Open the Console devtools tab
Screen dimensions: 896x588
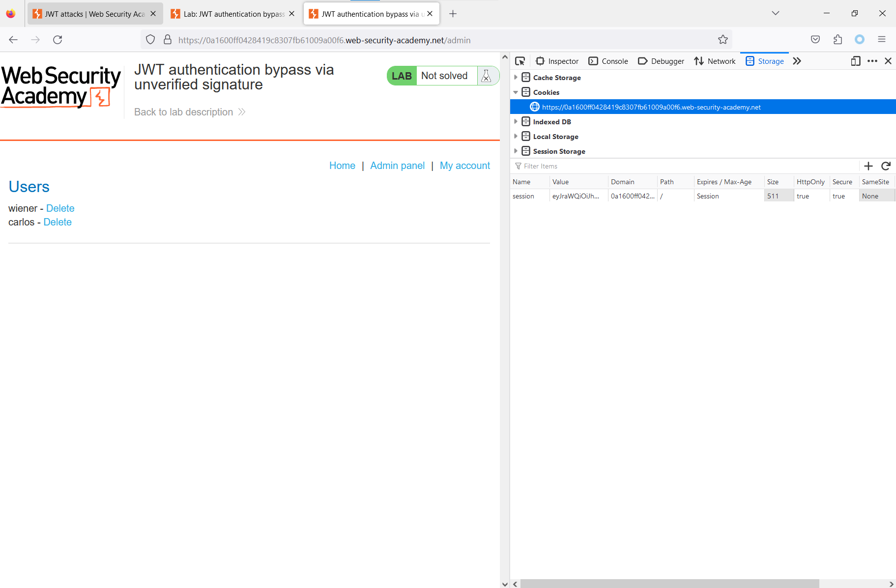pyautogui.click(x=608, y=61)
